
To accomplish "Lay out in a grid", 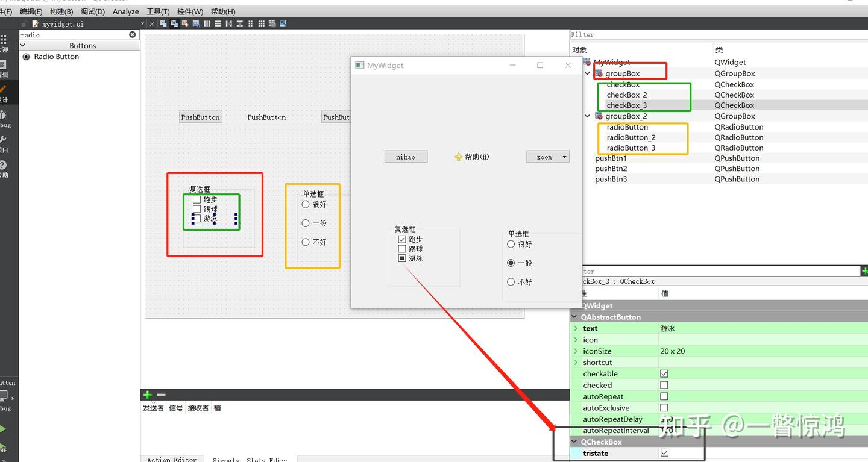I will click(x=261, y=23).
